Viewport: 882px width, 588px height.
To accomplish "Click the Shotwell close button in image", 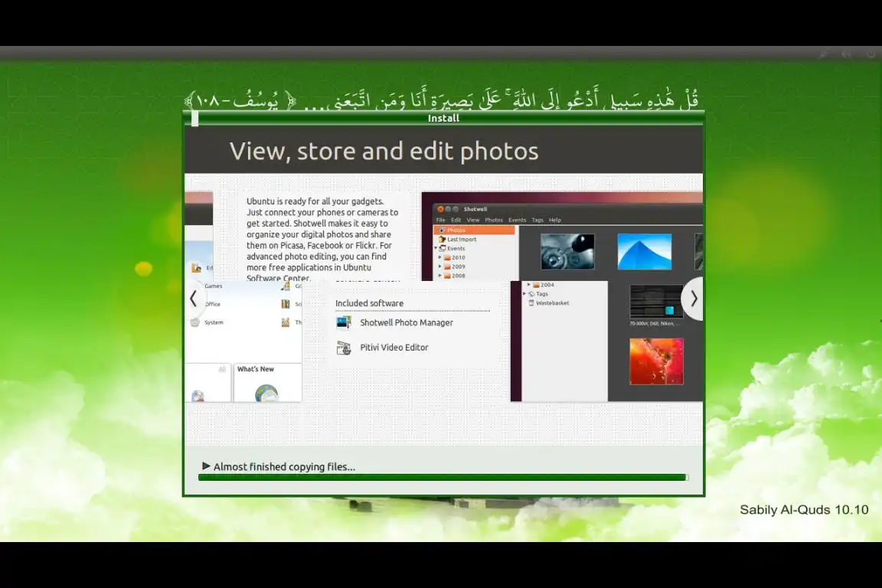I will pos(440,209).
